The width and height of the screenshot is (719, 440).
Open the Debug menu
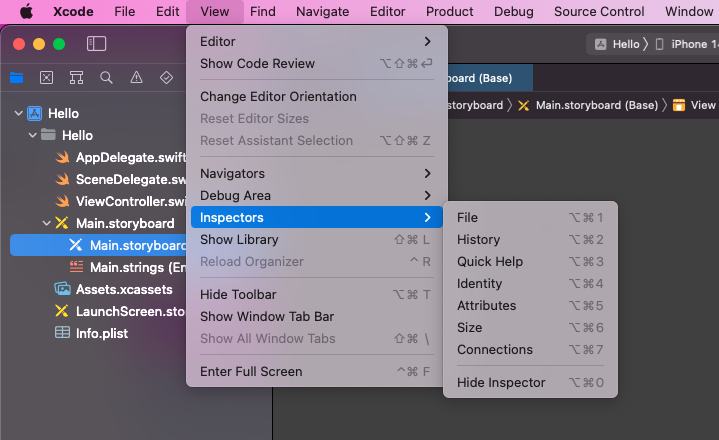click(x=514, y=11)
